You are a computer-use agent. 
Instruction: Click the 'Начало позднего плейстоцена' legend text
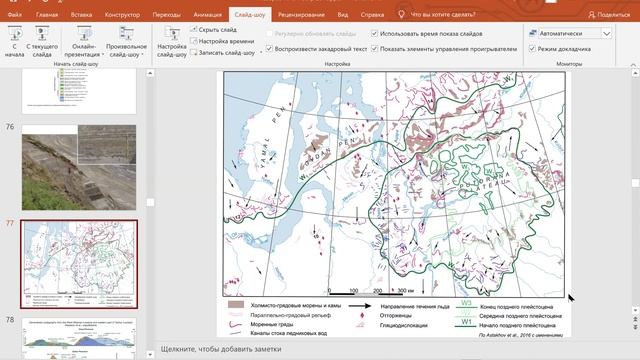(517, 325)
